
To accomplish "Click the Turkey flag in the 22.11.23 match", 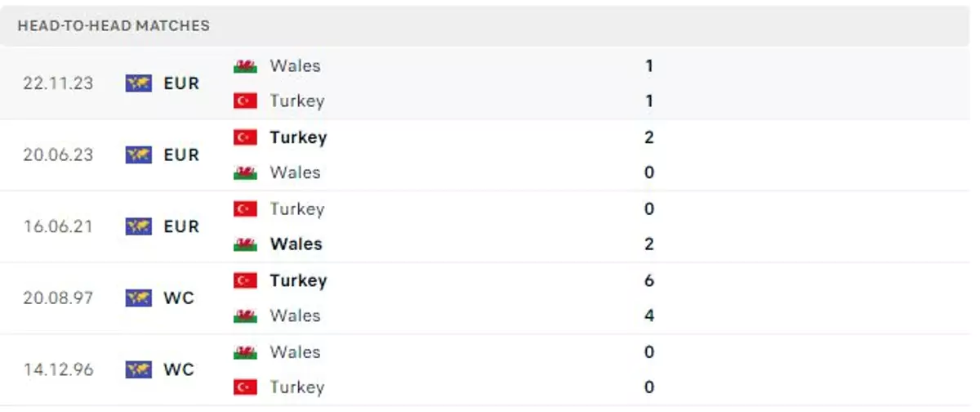I will [245, 101].
